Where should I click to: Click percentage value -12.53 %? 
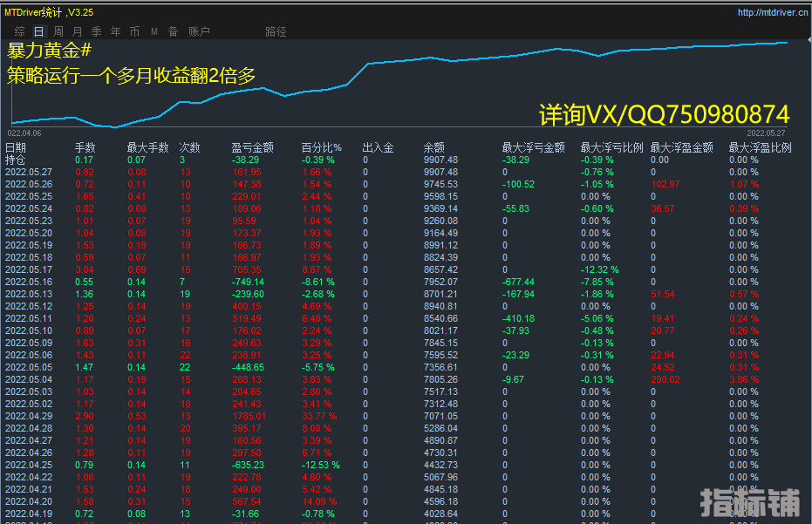click(x=321, y=465)
